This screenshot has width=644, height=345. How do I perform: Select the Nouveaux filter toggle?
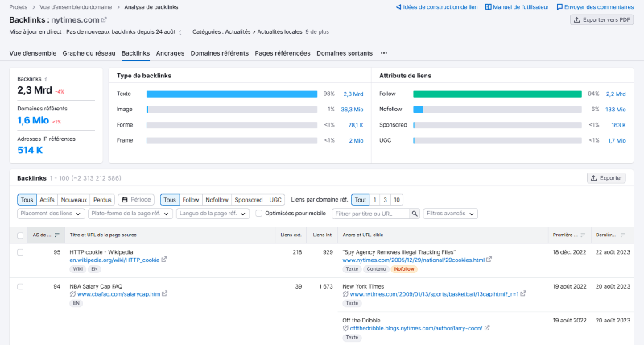pos(73,200)
